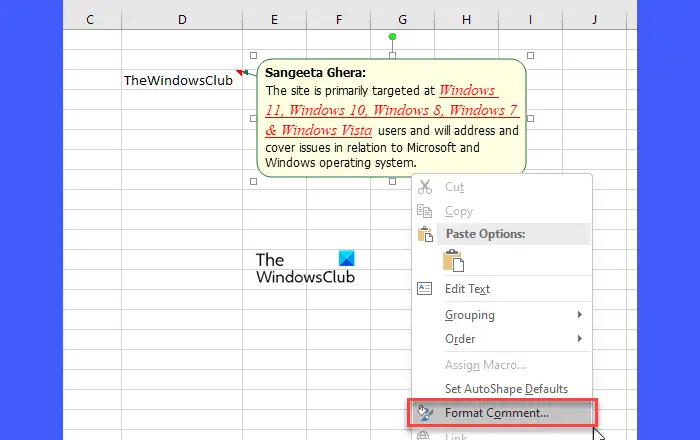Select column J header
The width and height of the screenshot is (700, 440).
(594, 20)
